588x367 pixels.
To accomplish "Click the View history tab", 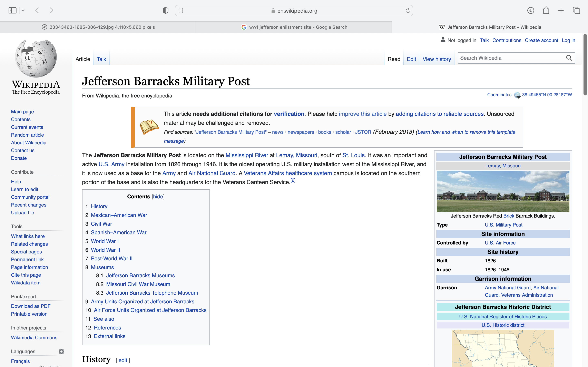I will [x=437, y=59].
